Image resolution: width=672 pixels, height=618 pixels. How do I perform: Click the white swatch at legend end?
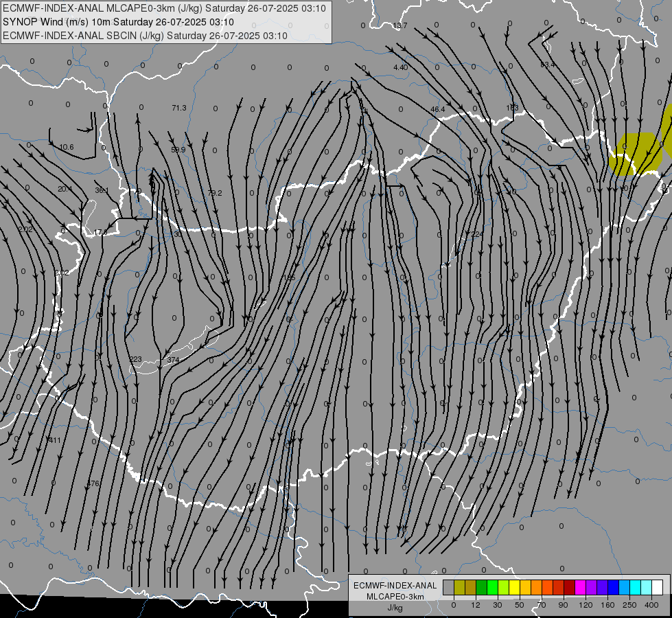pyautogui.click(x=657, y=587)
